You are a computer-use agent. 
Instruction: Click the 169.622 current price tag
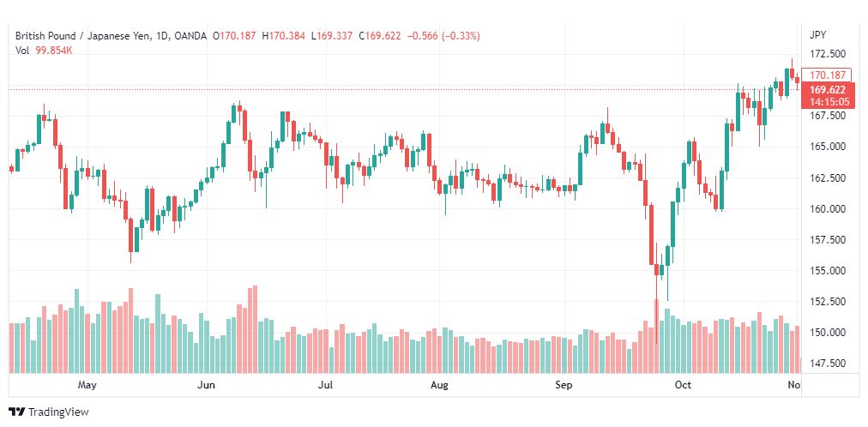829,90
